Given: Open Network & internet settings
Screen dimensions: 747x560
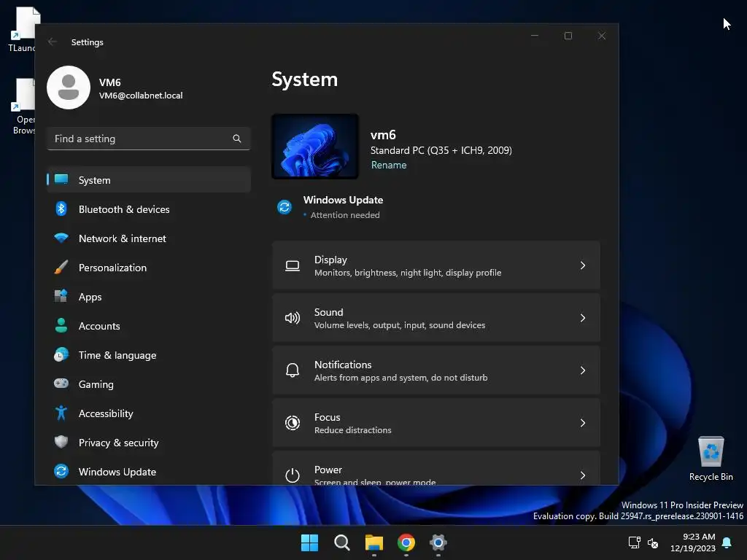Looking at the screenshot, I should pyautogui.click(x=149, y=238).
